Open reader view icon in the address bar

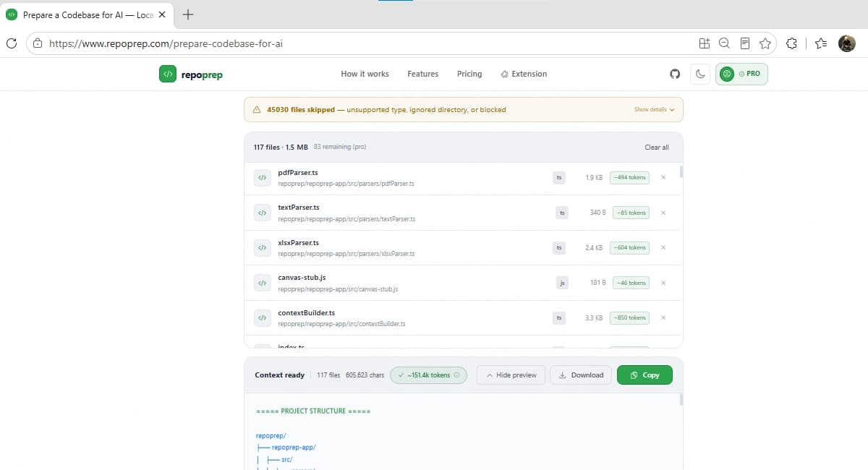745,43
